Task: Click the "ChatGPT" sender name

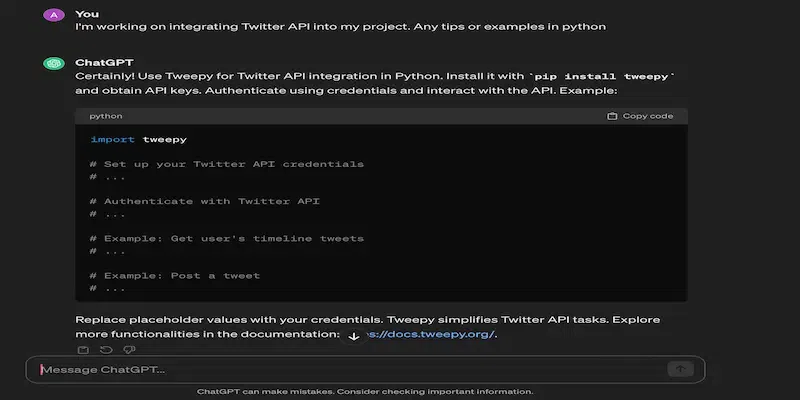Action: [x=97, y=62]
